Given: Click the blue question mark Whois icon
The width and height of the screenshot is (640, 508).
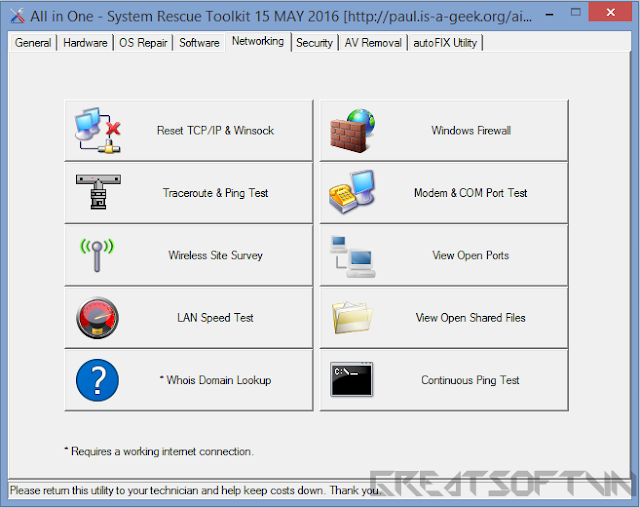Looking at the screenshot, I should click(98, 380).
